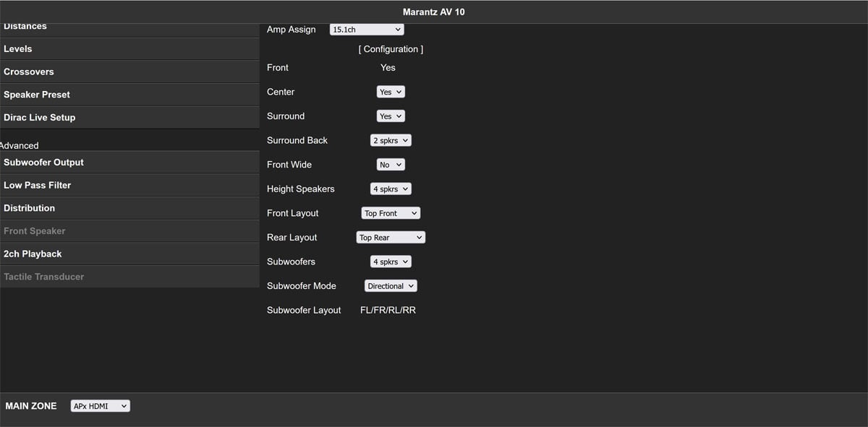868x427 pixels.
Task: Open Distribution settings
Action: pyautogui.click(x=129, y=208)
